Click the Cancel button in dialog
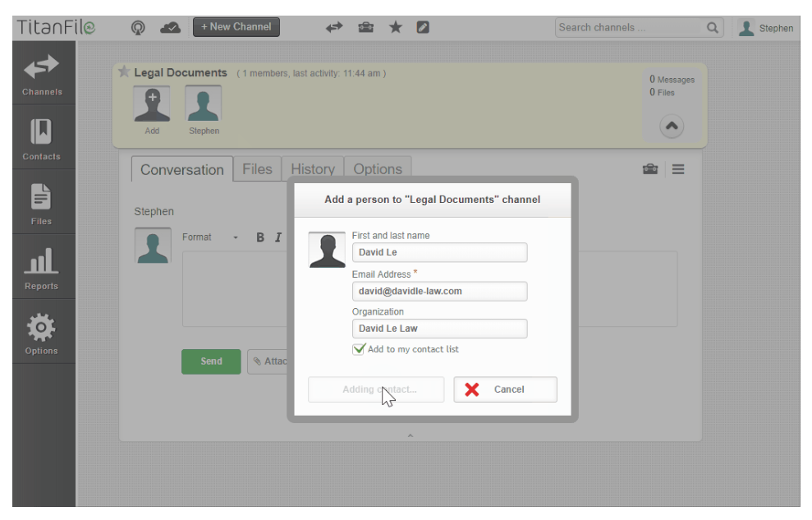812x520 pixels. [x=506, y=389]
